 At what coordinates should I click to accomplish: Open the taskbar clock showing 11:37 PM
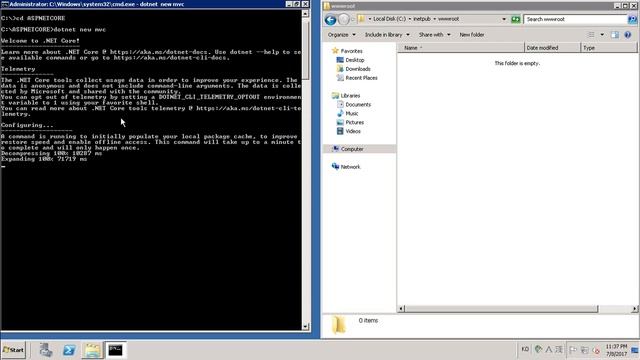pyautogui.click(x=616, y=350)
